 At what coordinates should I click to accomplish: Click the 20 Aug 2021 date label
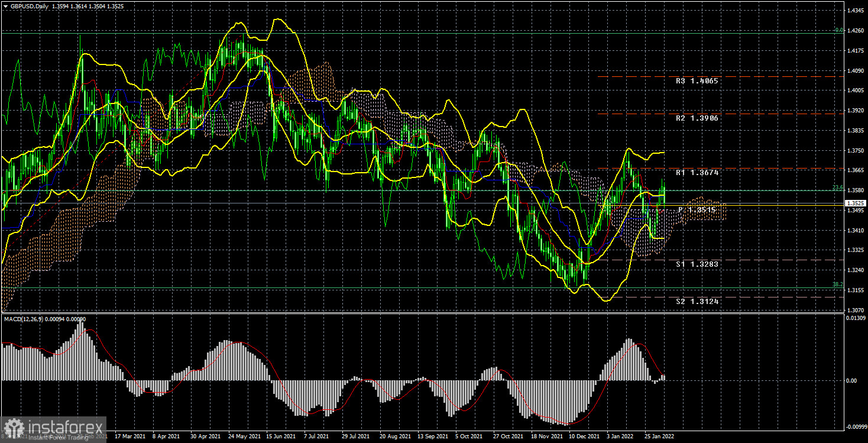pyautogui.click(x=395, y=436)
